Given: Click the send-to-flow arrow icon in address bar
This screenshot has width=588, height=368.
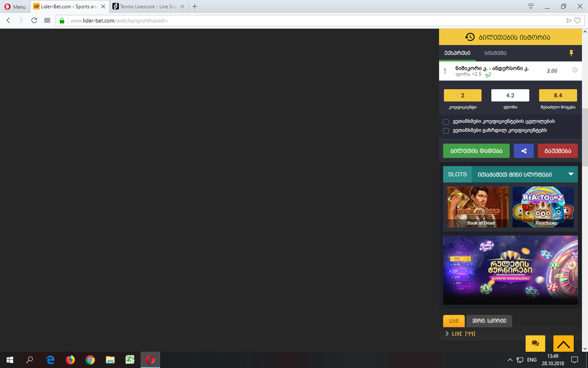Looking at the screenshot, I should pos(569,21).
